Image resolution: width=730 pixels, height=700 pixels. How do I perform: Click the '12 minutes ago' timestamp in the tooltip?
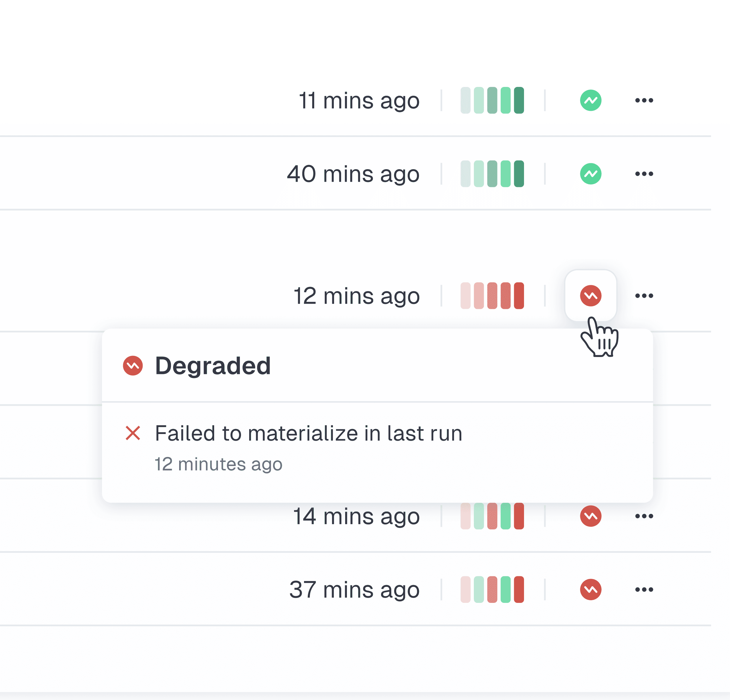tap(218, 464)
